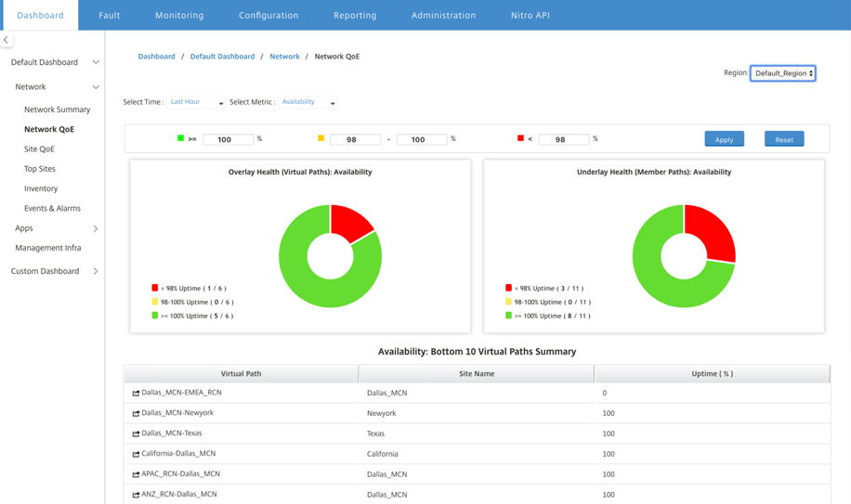Viewport: 851px width, 504px height.
Task: Open Network Summary in sidebar
Action: click(57, 110)
